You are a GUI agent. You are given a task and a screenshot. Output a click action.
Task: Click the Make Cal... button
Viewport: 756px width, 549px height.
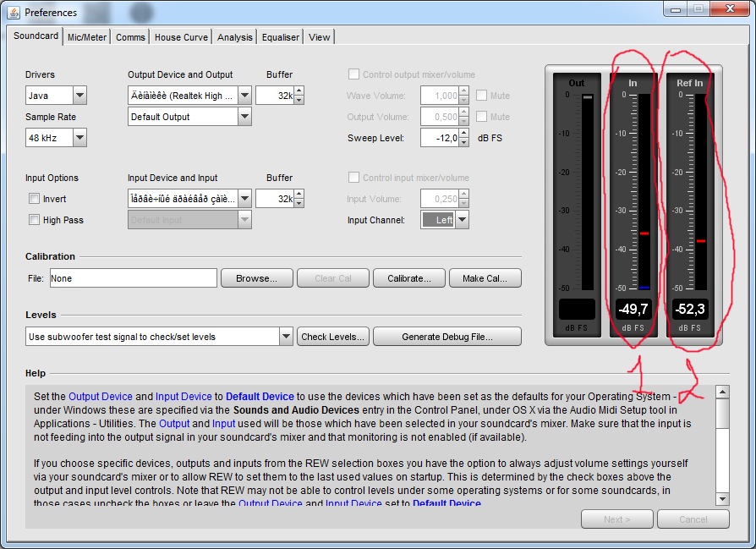click(x=485, y=278)
